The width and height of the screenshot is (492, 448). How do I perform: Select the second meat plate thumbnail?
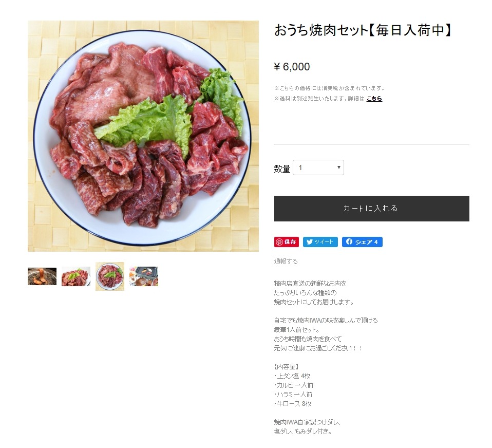76,276
